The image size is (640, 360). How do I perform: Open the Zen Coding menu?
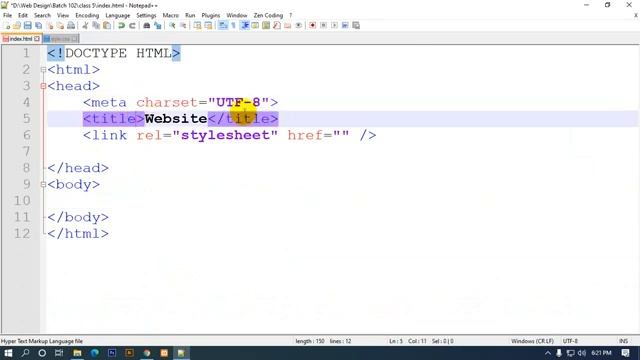tap(268, 15)
